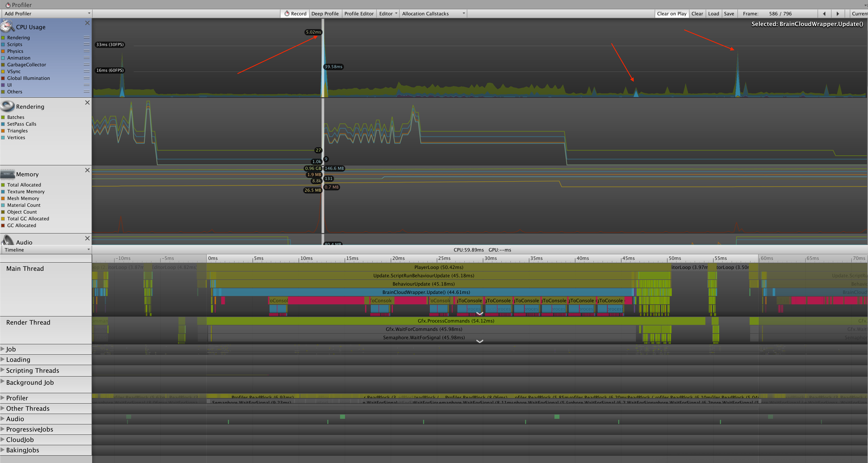The image size is (868, 463).
Task: Open Allocation Callstacks dropdown
Action: coord(433,14)
